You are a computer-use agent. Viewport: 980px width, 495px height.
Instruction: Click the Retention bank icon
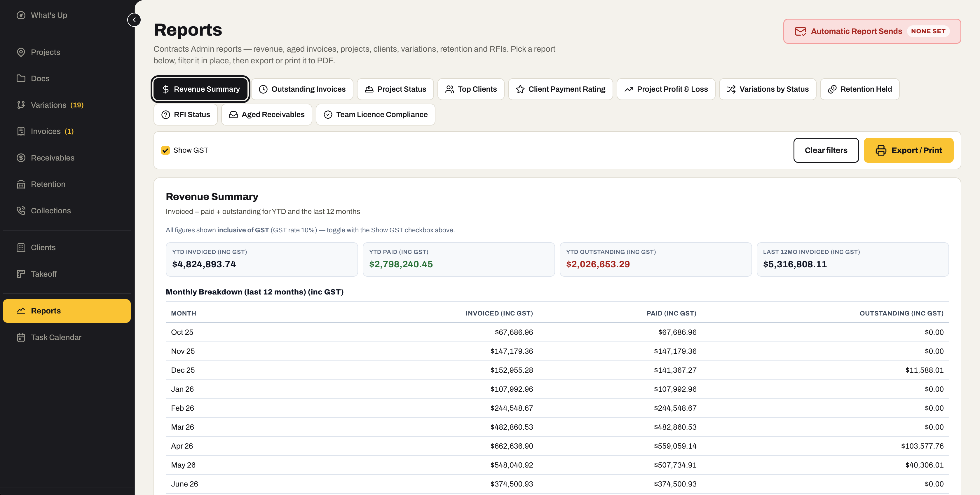[x=21, y=184]
